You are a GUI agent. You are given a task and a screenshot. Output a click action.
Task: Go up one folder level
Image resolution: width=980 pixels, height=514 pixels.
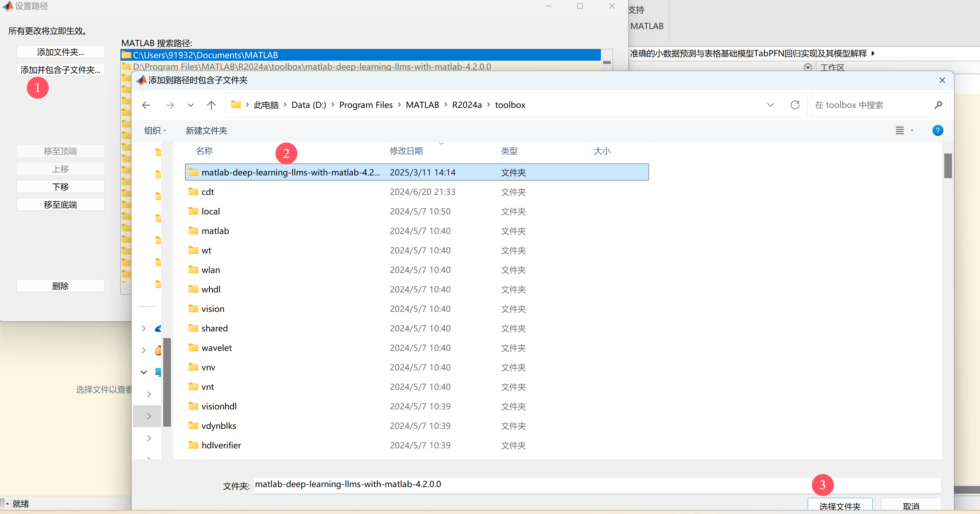point(211,105)
